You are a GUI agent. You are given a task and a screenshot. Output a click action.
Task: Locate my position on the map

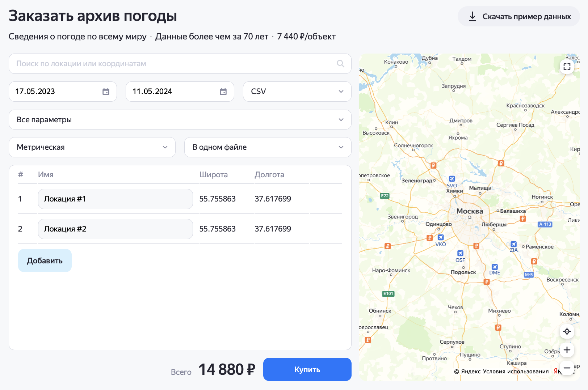click(x=567, y=331)
